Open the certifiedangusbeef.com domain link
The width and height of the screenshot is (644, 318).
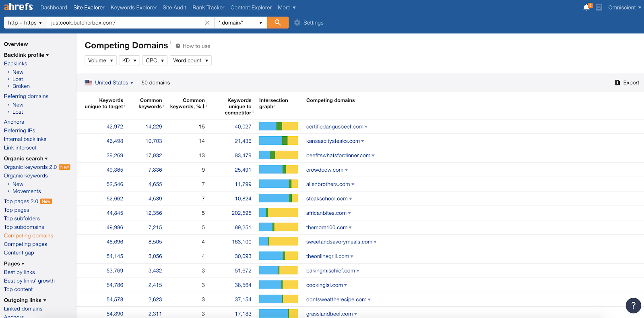point(334,127)
